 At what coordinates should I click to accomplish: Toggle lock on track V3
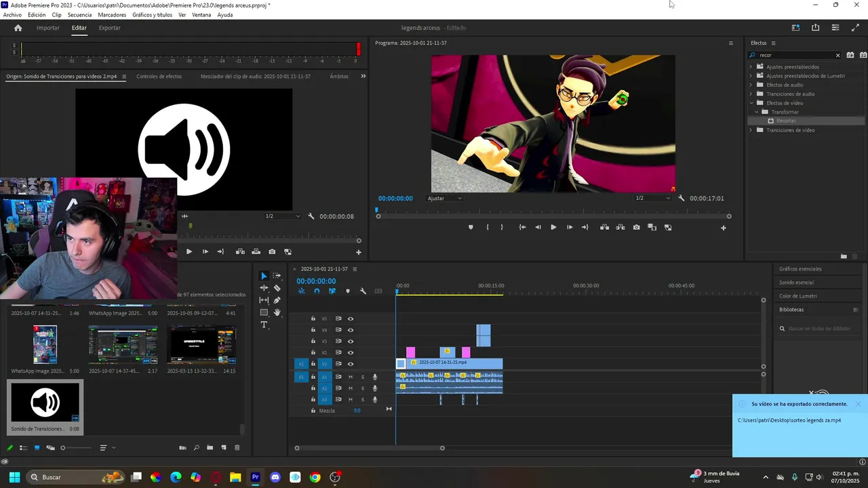(x=313, y=341)
